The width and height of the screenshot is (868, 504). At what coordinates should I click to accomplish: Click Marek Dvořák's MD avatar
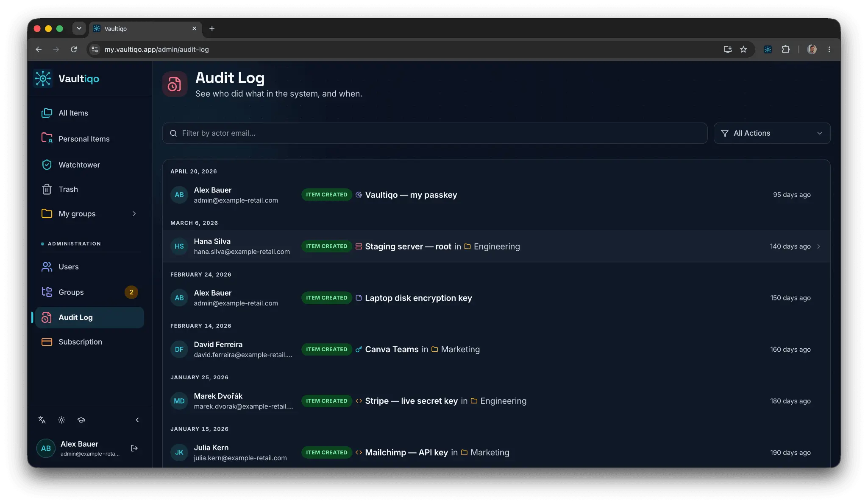point(179,401)
